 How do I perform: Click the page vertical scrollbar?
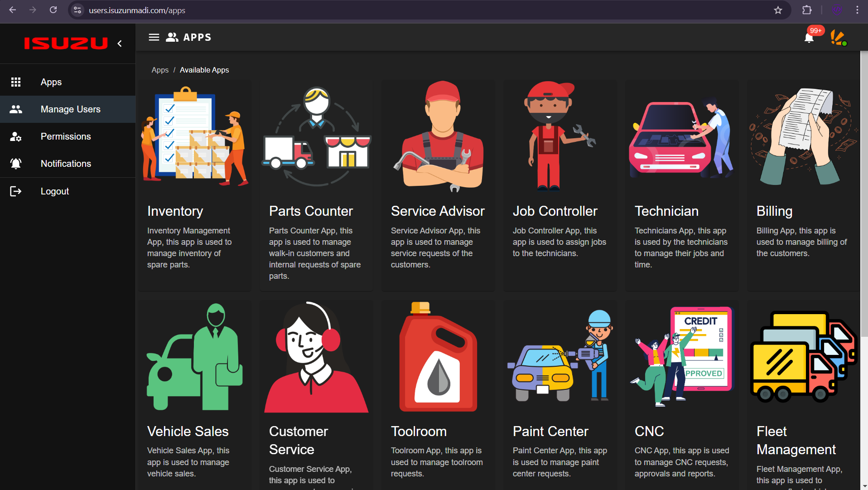864,195
